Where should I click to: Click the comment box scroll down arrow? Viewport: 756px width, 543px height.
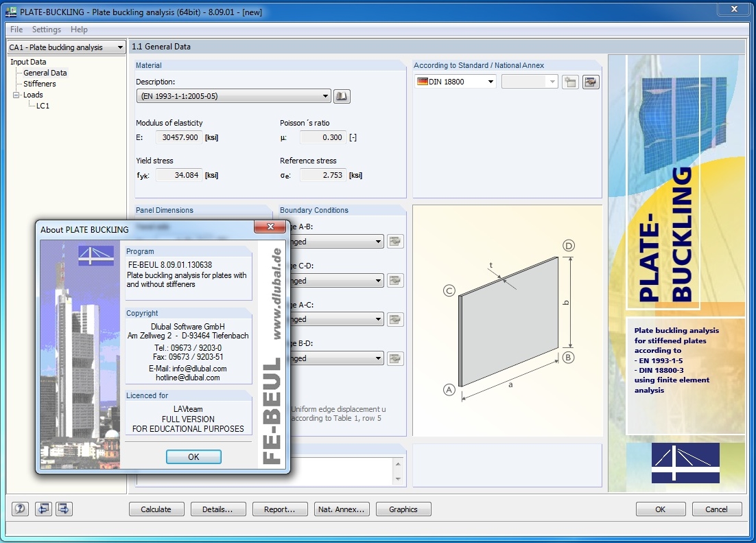click(398, 478)
